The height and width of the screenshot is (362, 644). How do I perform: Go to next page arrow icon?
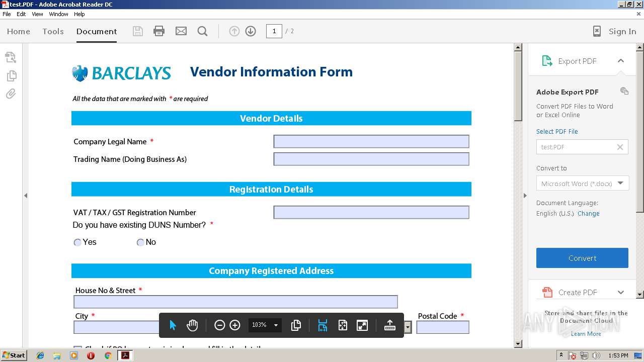pyautogui.click(x=251, y=31)
